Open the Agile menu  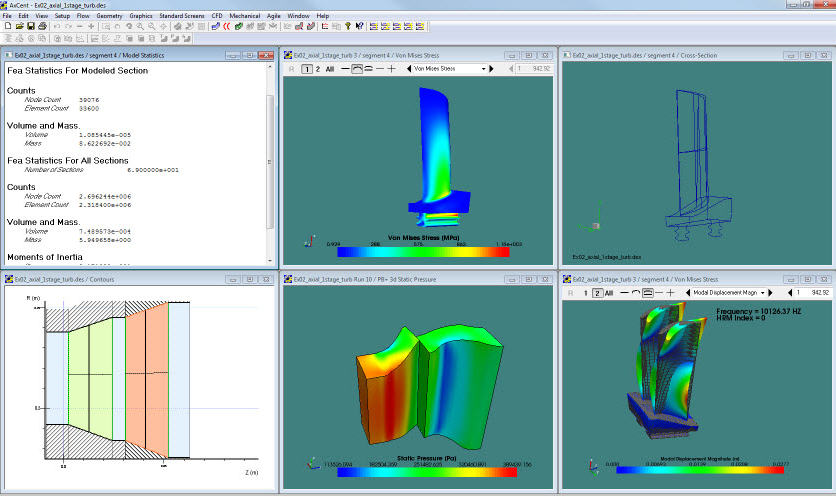coord(274,16)
